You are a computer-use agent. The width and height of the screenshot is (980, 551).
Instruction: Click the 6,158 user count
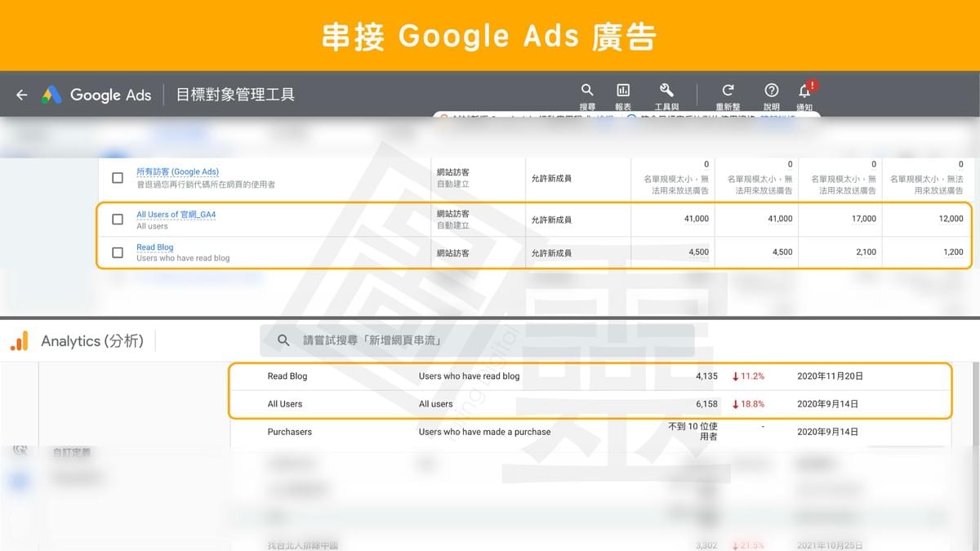(x=706, y=404)
